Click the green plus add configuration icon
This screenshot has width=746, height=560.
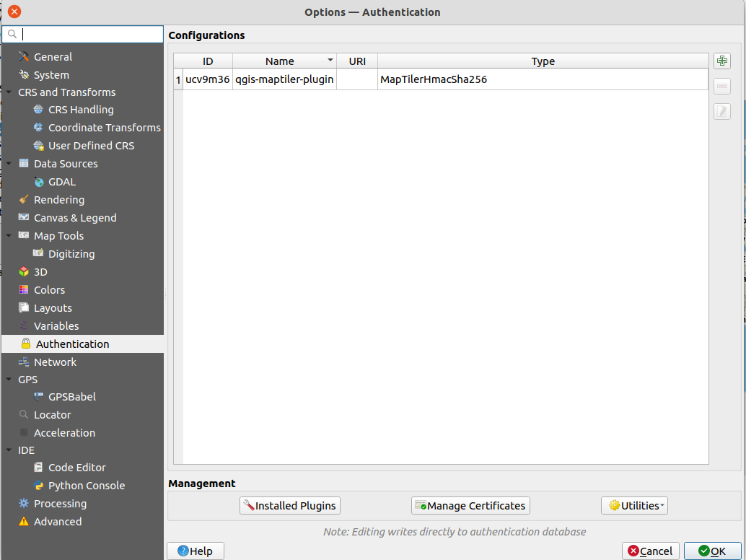pyautogui.click(x=721, y=61)
